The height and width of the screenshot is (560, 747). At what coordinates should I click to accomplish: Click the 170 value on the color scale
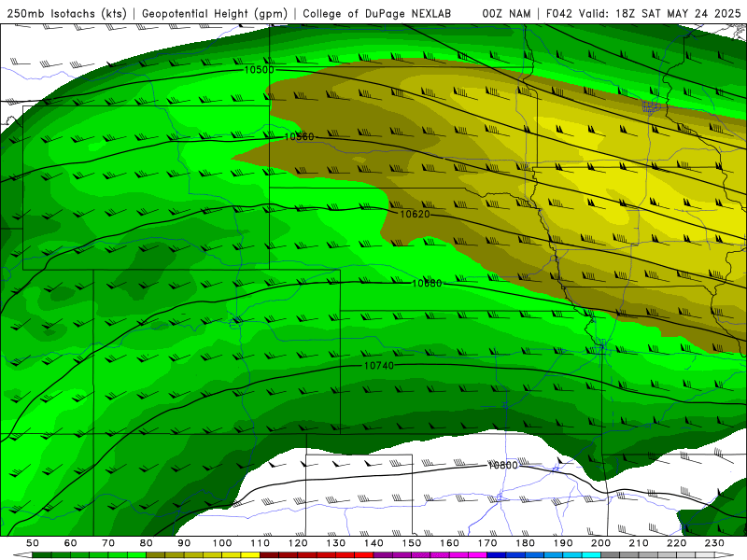(487, 543)
